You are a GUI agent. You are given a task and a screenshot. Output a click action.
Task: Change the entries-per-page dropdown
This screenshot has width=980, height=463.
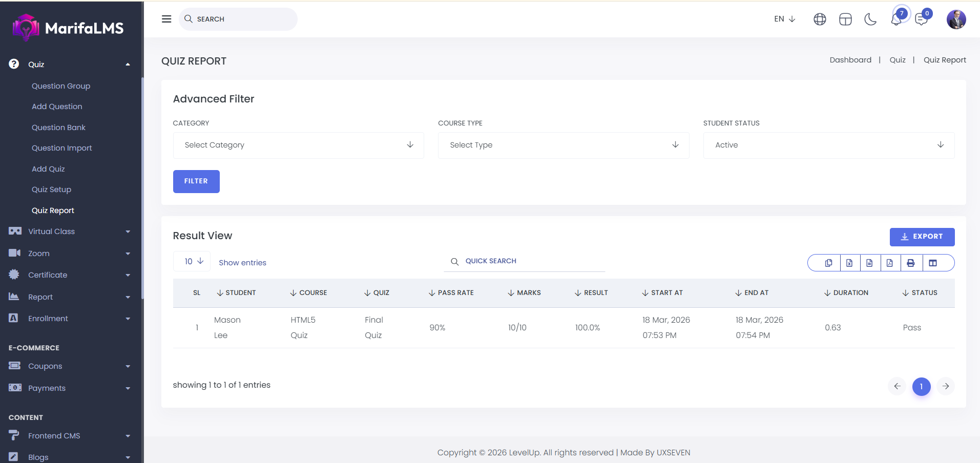pyautogui.click(x=192, y=261)
